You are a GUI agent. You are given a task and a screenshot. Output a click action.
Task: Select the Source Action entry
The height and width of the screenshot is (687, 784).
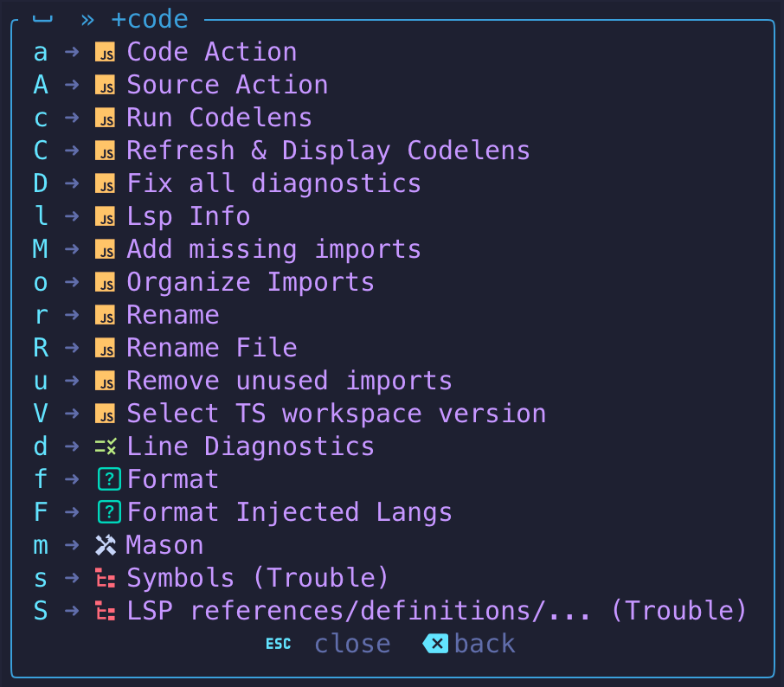tap(227, 85)
